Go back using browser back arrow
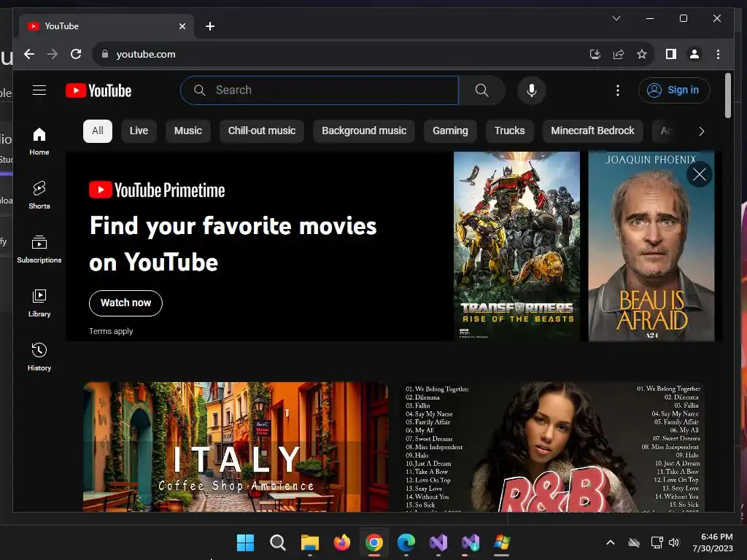The height and width of the screenshot is (560, 747). (29, 54)
